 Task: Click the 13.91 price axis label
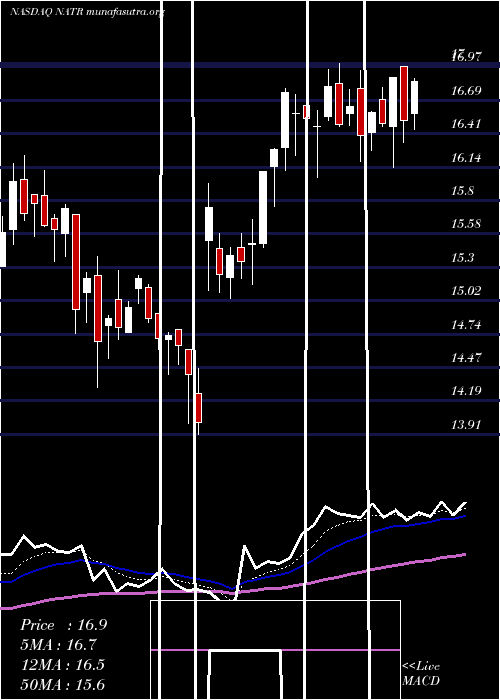(x=467, y=425)
